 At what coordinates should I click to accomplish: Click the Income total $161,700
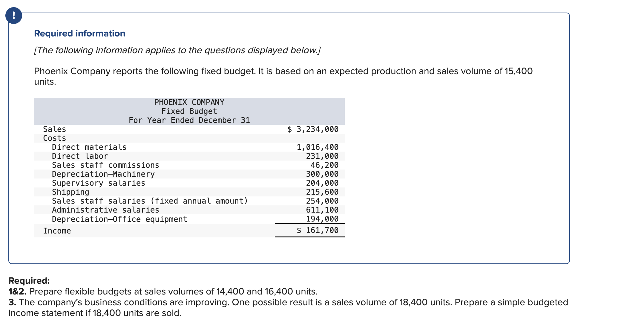[318, 230]
